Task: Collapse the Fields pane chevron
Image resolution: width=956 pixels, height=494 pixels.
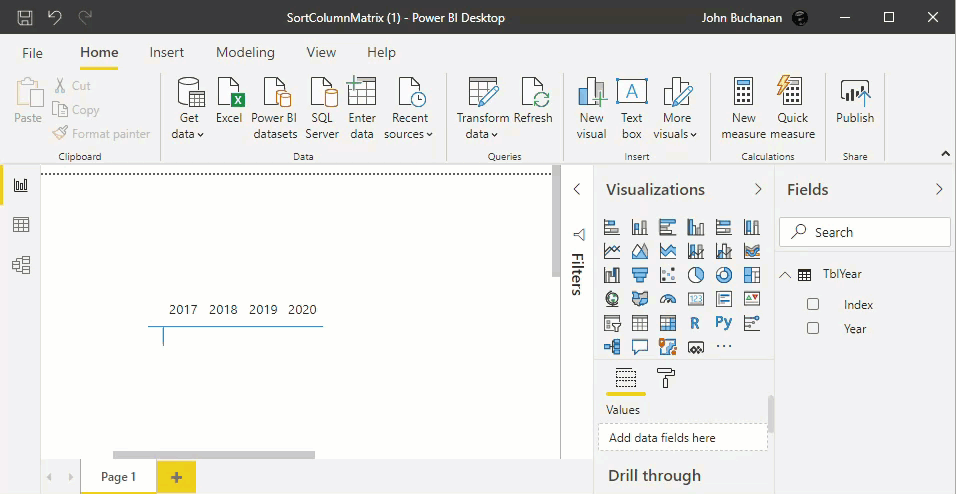Action: tap(939, 190)
